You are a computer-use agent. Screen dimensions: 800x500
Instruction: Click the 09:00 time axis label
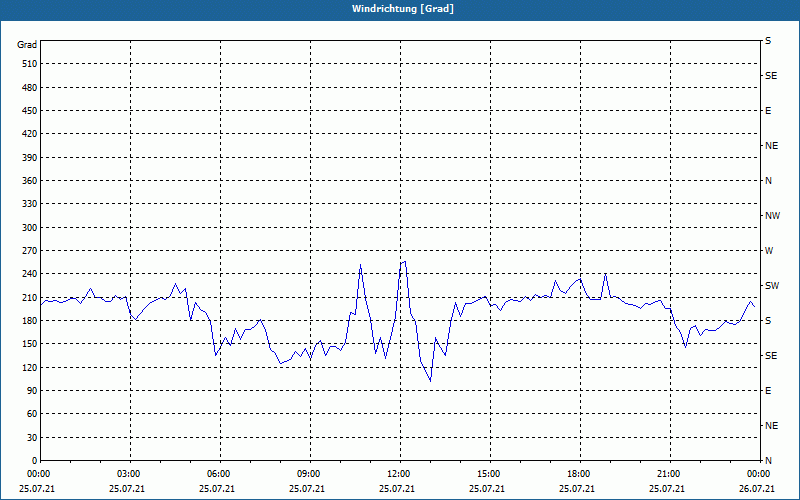coord(307,474)
